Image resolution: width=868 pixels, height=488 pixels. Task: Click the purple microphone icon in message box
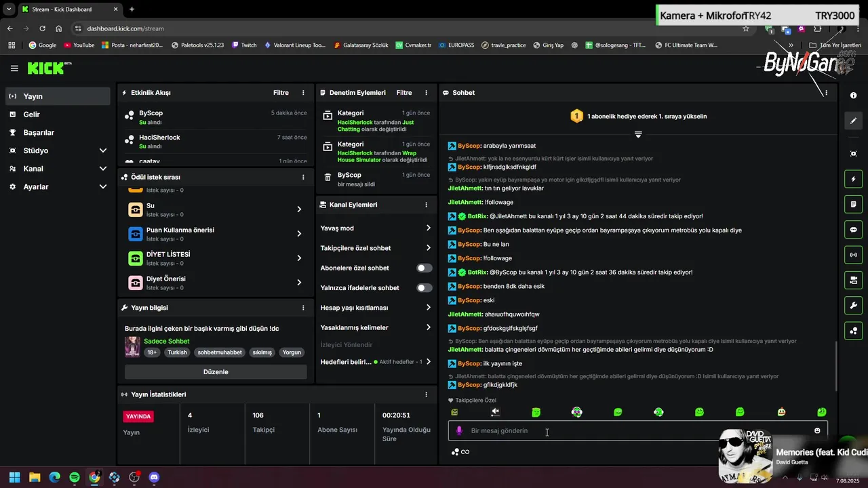coord(459,430)
